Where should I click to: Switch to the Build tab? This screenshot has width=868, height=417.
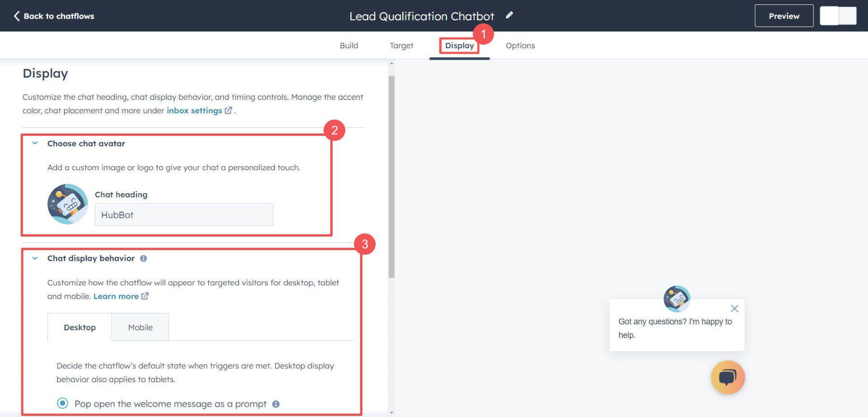coord(349,45)
